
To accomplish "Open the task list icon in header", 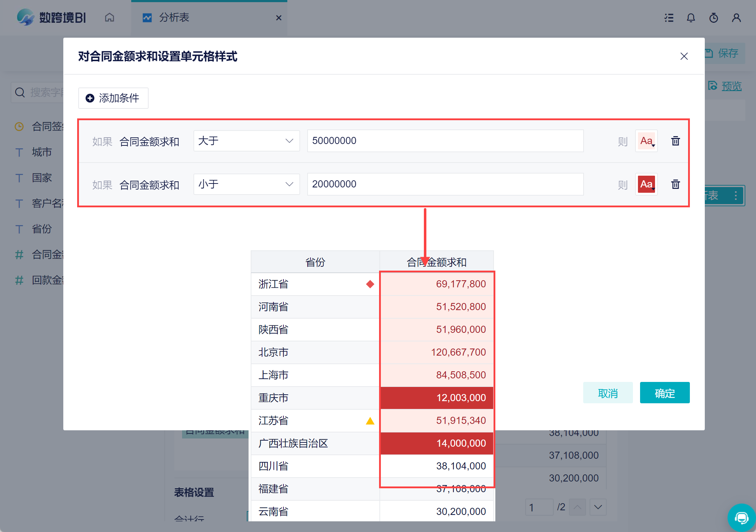I will pos(669,18).
